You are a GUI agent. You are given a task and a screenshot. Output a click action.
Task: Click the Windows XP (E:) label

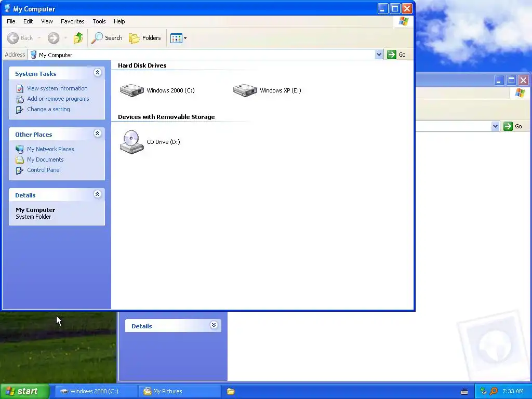click(x=281, y=90)
